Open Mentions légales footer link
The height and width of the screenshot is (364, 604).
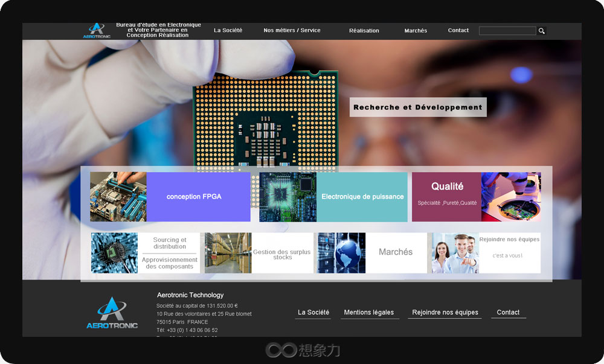368,313
